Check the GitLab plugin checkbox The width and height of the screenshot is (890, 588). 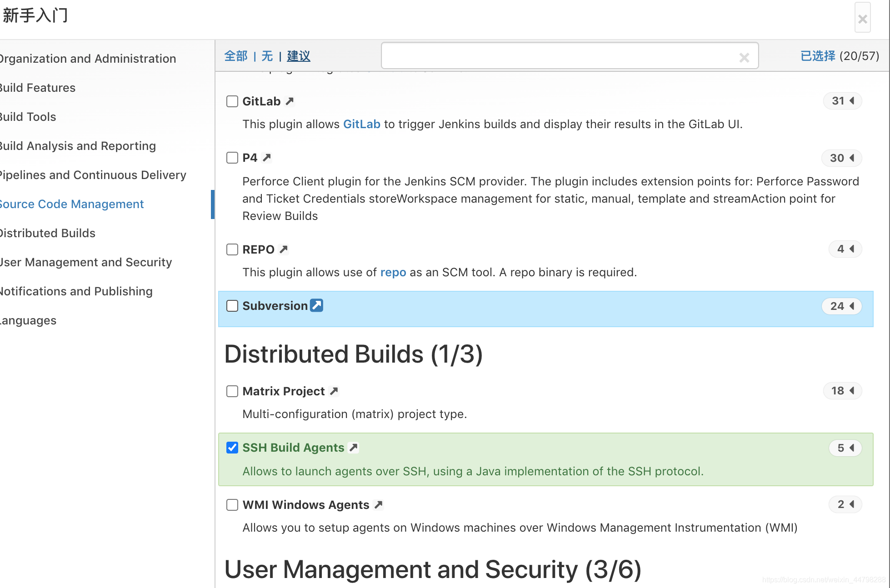point(232,101)
